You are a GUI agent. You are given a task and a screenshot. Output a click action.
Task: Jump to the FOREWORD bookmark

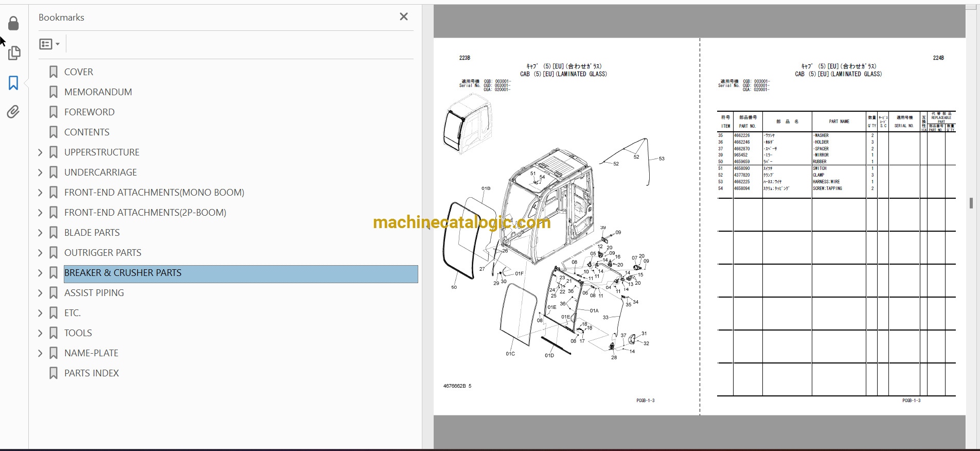point(90,112)
